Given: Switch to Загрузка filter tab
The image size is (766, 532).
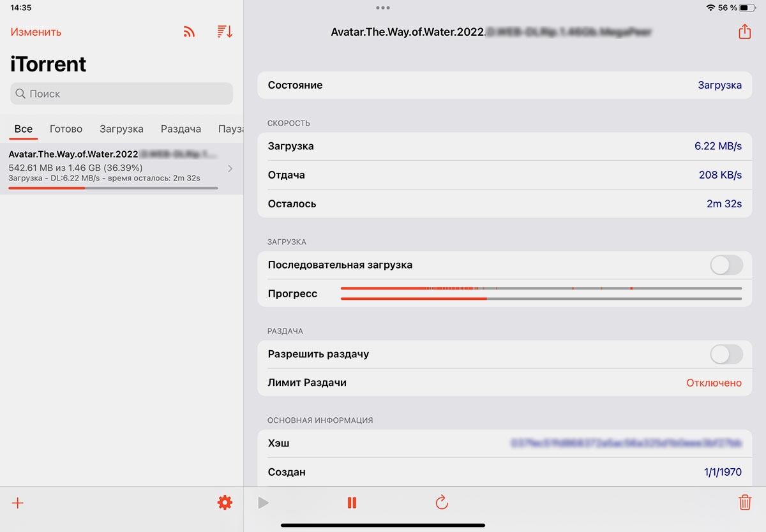Looking at the screenshot, I should (121, 129).
